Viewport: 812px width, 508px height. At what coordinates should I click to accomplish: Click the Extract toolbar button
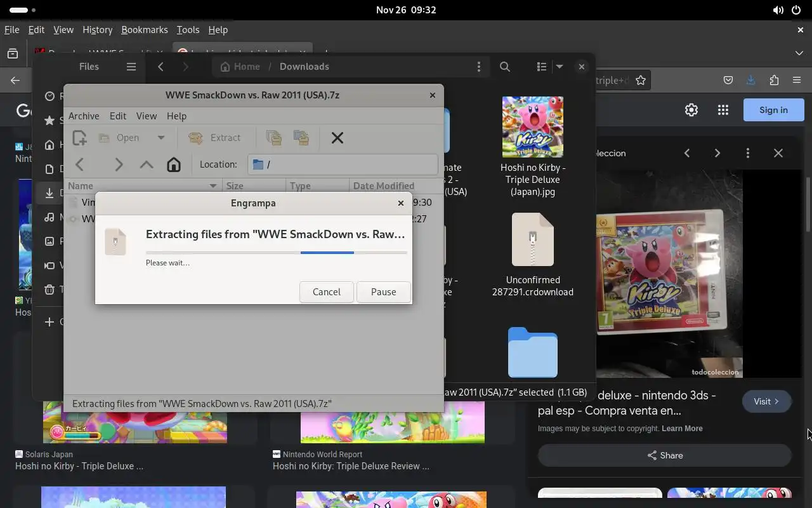coord(215,138)
